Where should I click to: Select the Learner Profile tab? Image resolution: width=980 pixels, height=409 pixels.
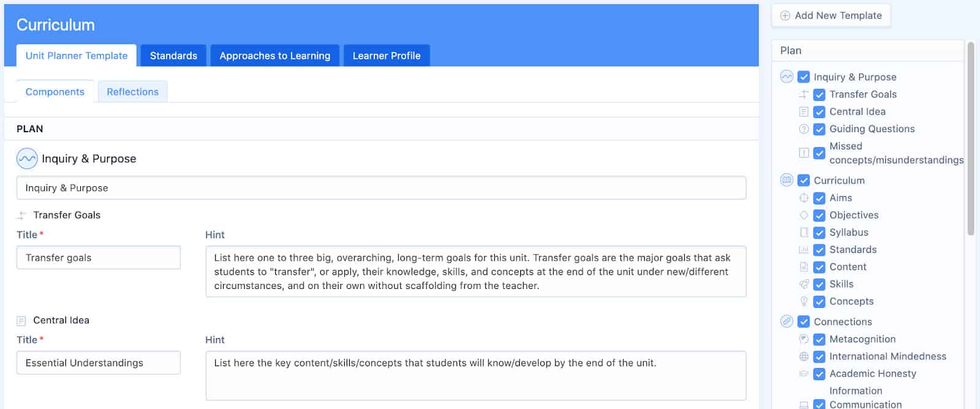pyautogui.click(x=386, y=56)
